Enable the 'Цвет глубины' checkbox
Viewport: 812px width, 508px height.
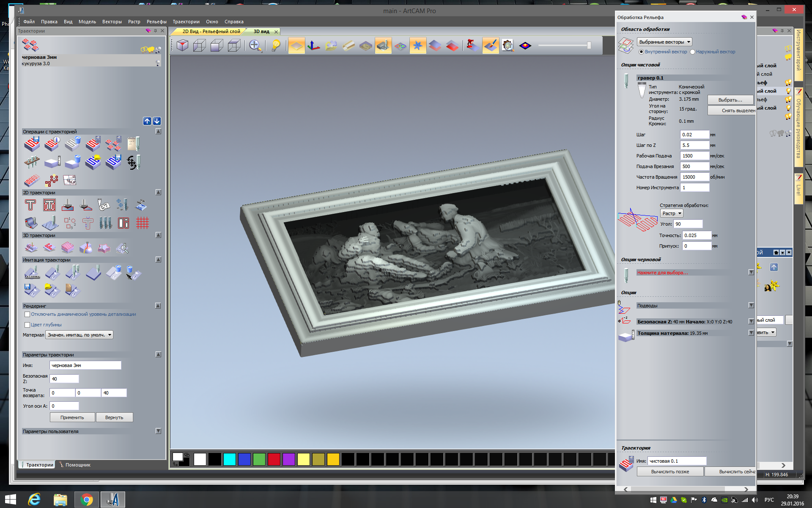coord(27,325)
